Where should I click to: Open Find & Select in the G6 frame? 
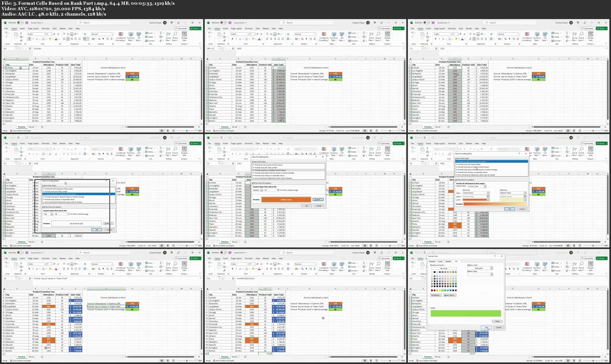point(175,266)
